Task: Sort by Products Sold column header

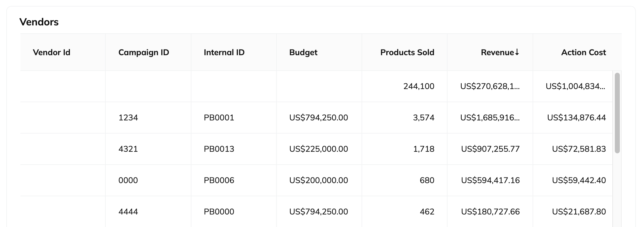Action: [x=407, y=52]
